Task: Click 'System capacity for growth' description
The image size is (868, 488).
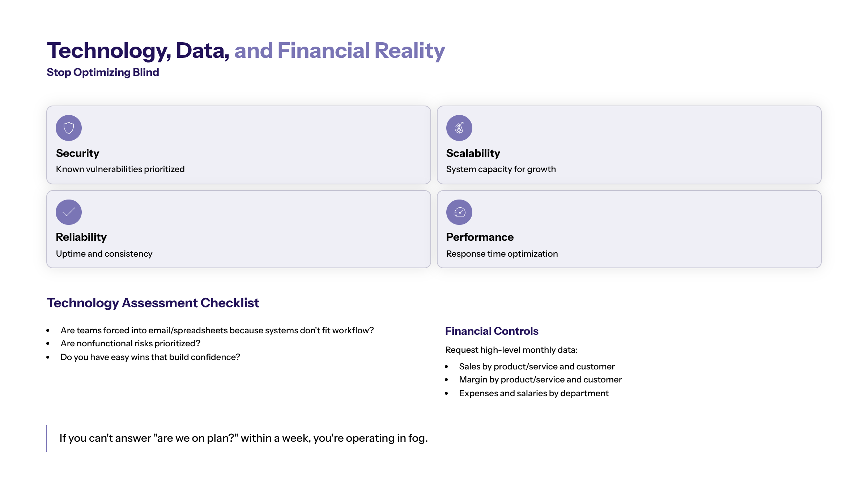Action: (501, 169)
